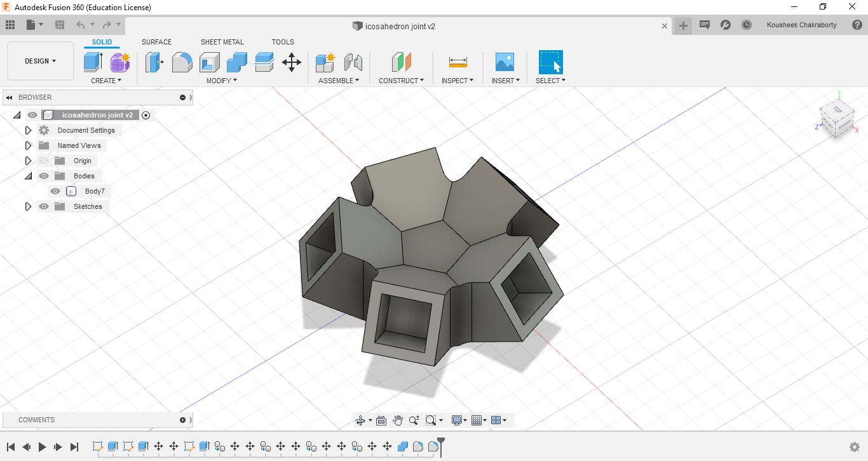This screenshot has width=868, height=461.
Task: Open the INSERT dropdown menu
Action: (505, 81)
